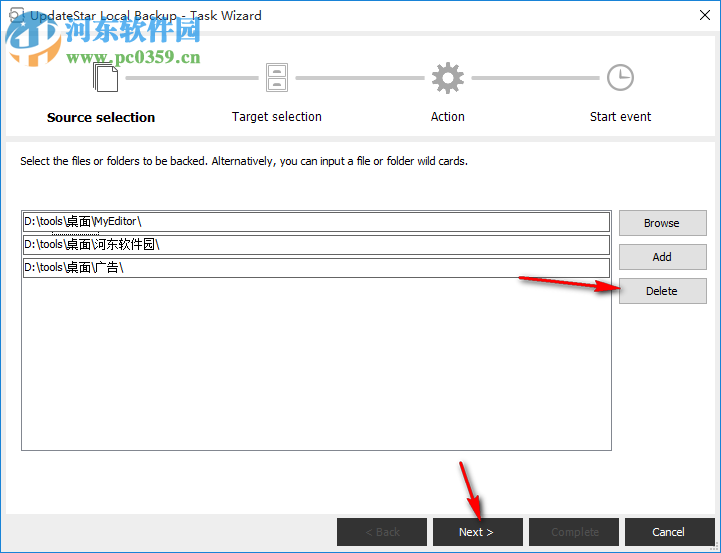Open the Start event step label
The width and height of the screenshot is (721, 553).
[620, 117]
